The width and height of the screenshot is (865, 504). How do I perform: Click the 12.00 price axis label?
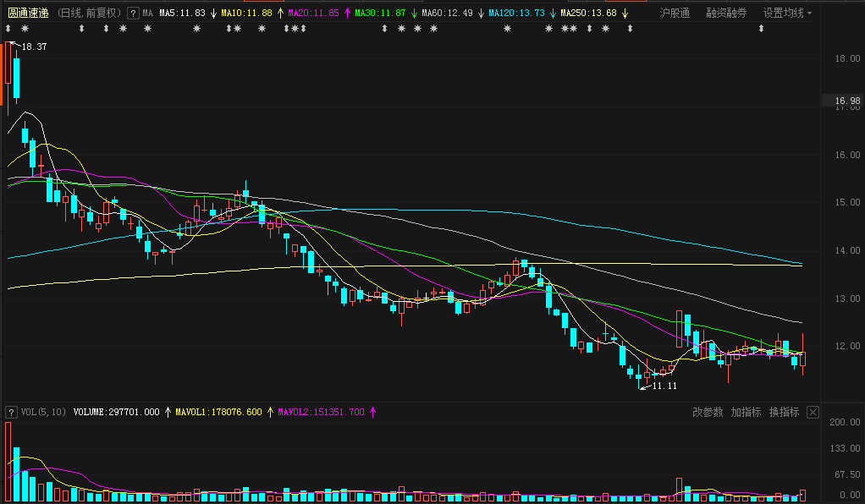[847, 347]
